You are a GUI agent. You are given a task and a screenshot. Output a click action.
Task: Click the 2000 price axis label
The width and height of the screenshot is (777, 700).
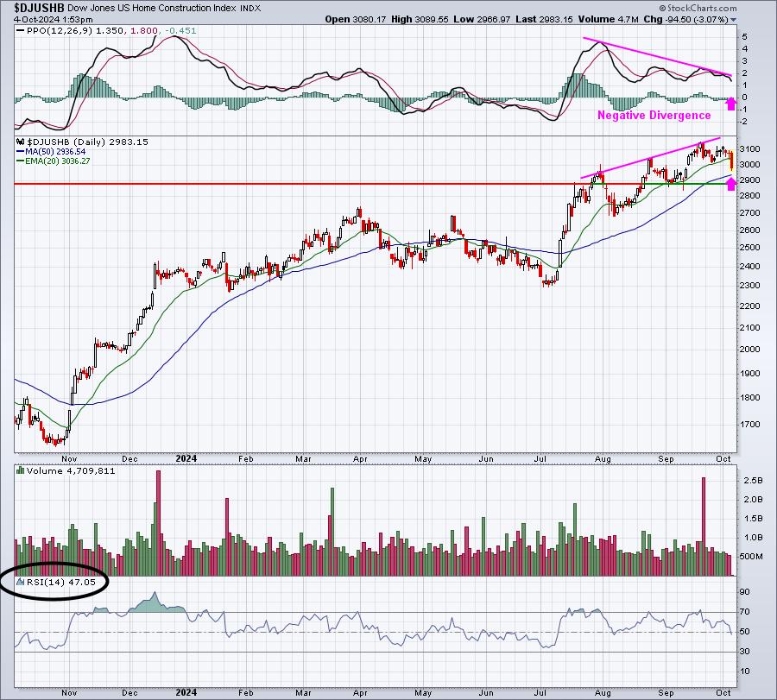point(750,350)
